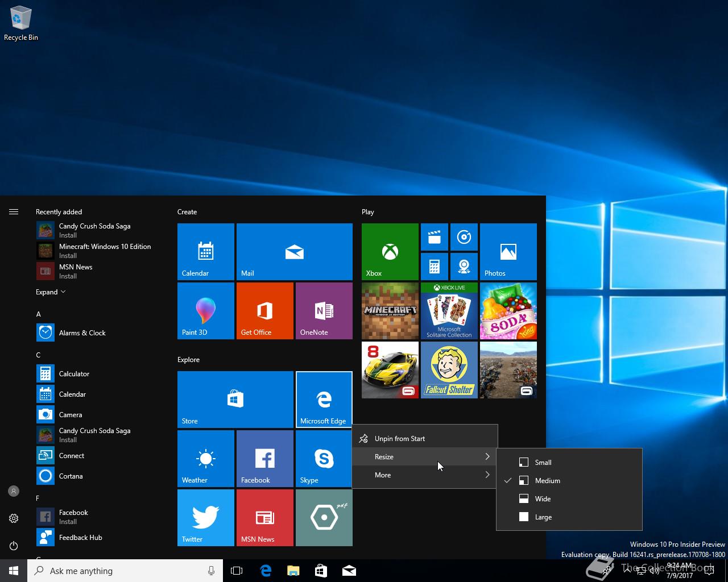Launch the Minecraft game tile
728x582 pixels.
[390, 311]
